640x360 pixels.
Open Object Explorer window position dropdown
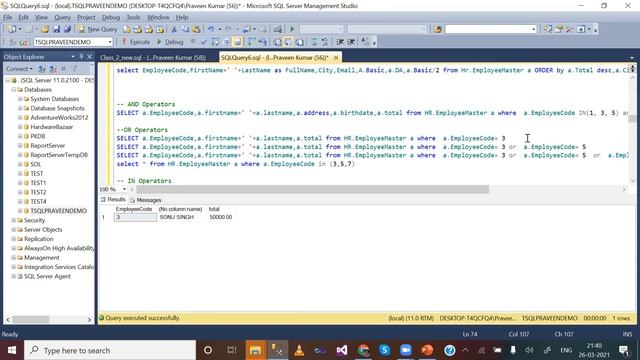[x=73, y=57]
